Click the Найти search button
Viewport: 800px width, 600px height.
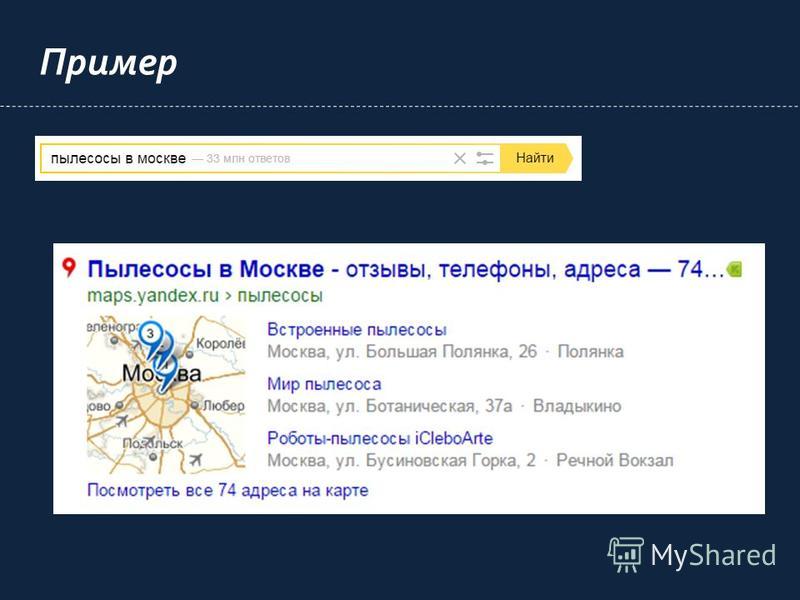pyautogui.click(x=536, y=158)
